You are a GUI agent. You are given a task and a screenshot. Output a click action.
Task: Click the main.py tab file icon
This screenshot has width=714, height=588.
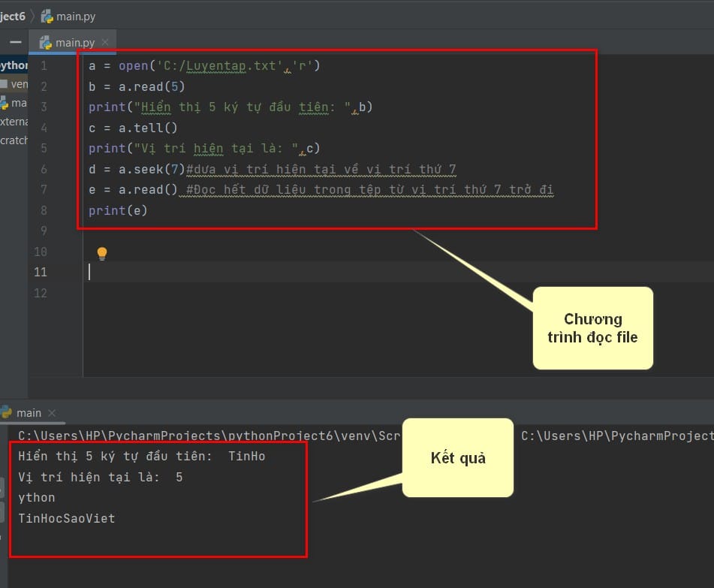tap(46, 43)
